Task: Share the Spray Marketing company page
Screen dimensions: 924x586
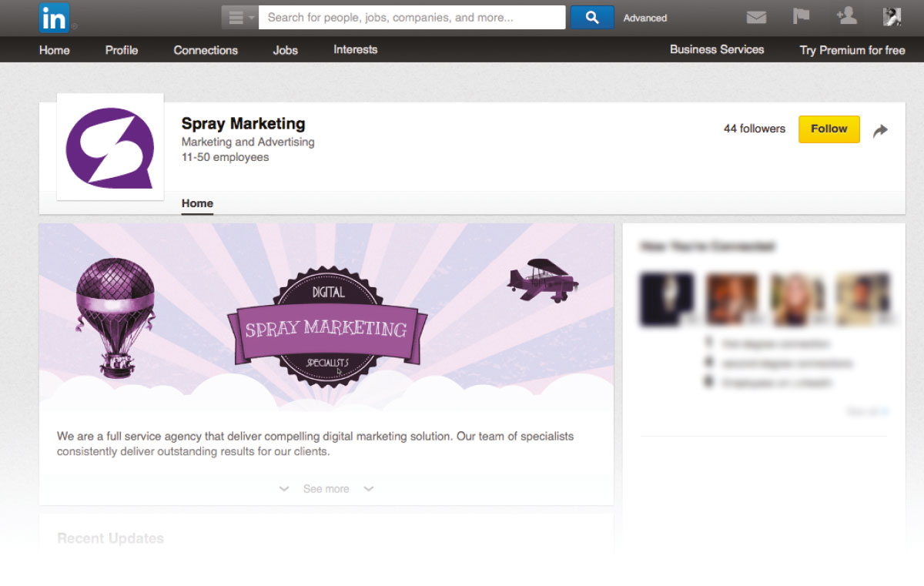Action: [x=880, y=131]
